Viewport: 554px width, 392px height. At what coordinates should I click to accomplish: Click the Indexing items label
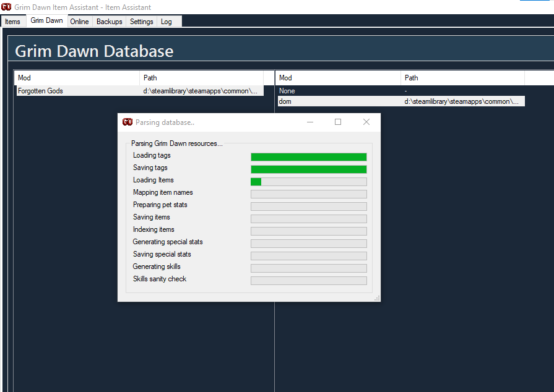pyautogui.click(x=154, y=229)
